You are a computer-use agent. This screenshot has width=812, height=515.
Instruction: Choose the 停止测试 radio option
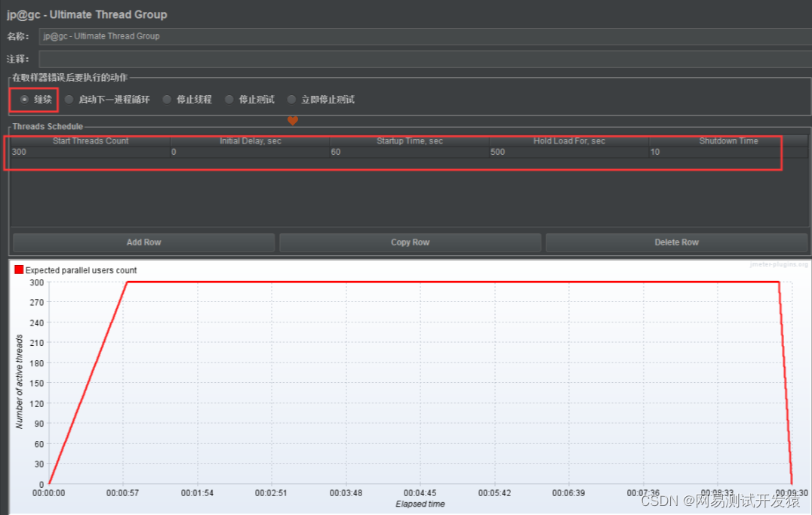click(229, 100)
